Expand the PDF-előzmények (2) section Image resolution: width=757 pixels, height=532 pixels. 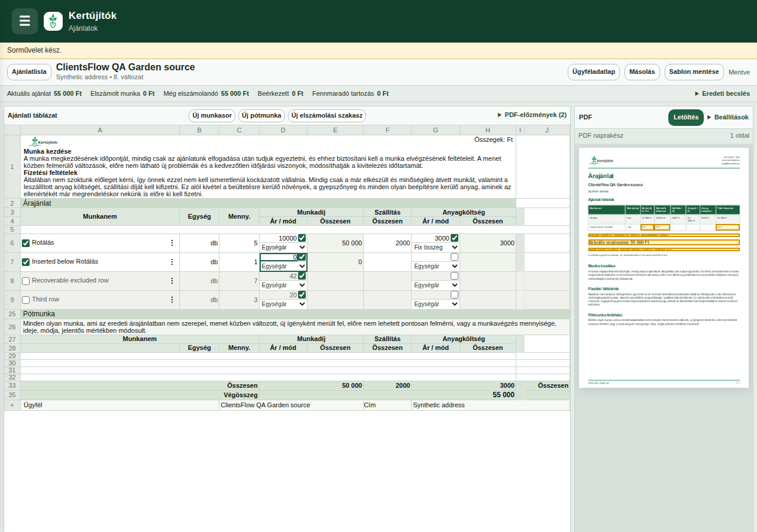532,115
